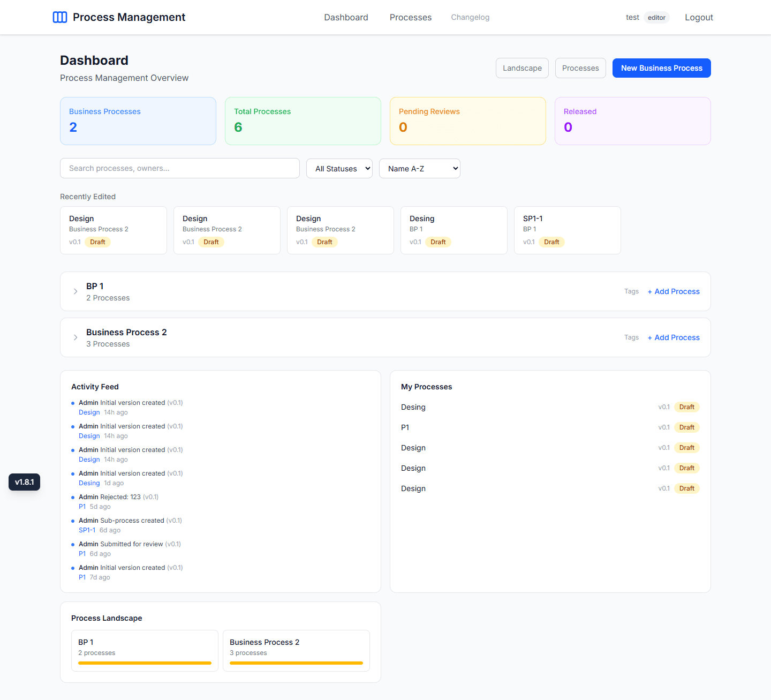Expand the BP 1 process group
This screenshot has height=700, width=771.
75,291
